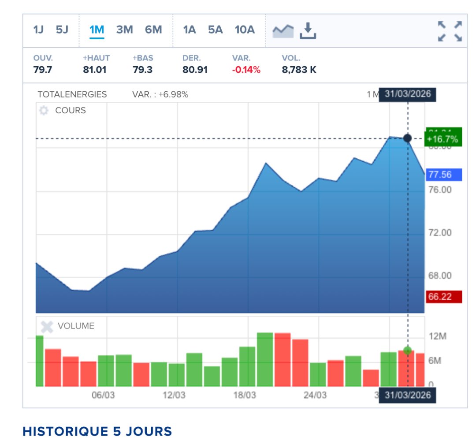This screenshot has width=476, height=448.
Task: Click the data point marker on the price line
Action: tap(407, 138)
